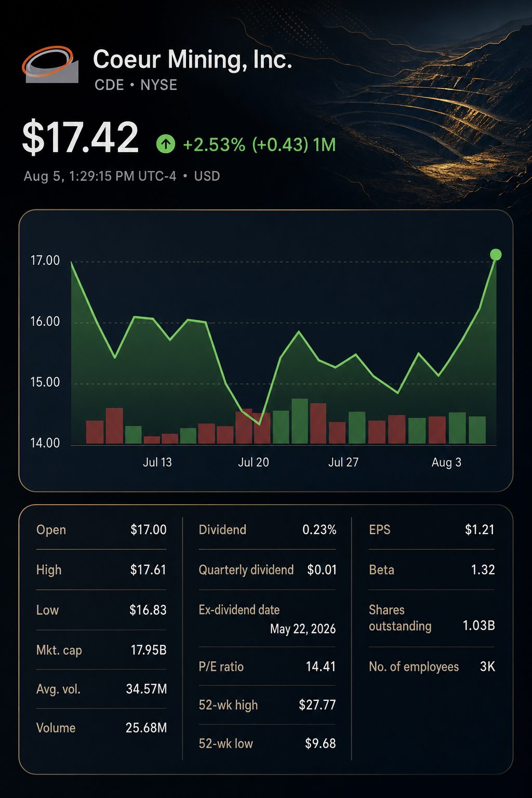Image resolution: width=532 pixels, height=798 pixels.
Task: Click the Jul 13 date label
Action: click(x=157, y=462)
